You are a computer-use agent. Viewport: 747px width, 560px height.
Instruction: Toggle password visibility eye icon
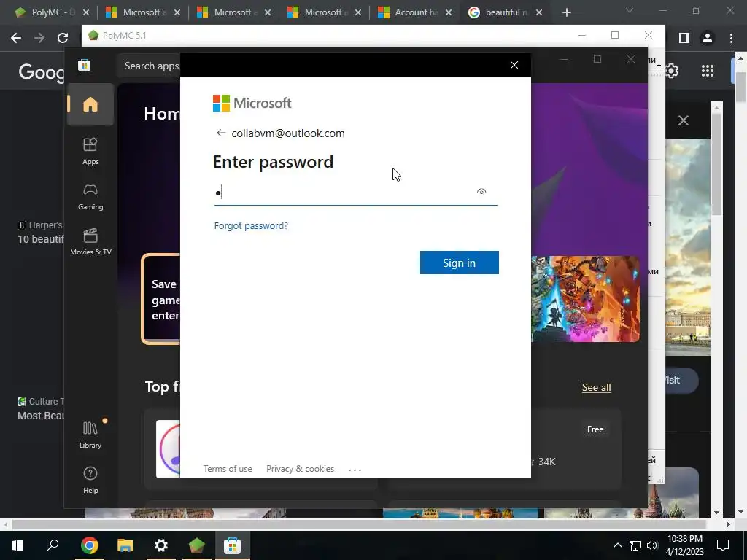click(x=481, y=192)
